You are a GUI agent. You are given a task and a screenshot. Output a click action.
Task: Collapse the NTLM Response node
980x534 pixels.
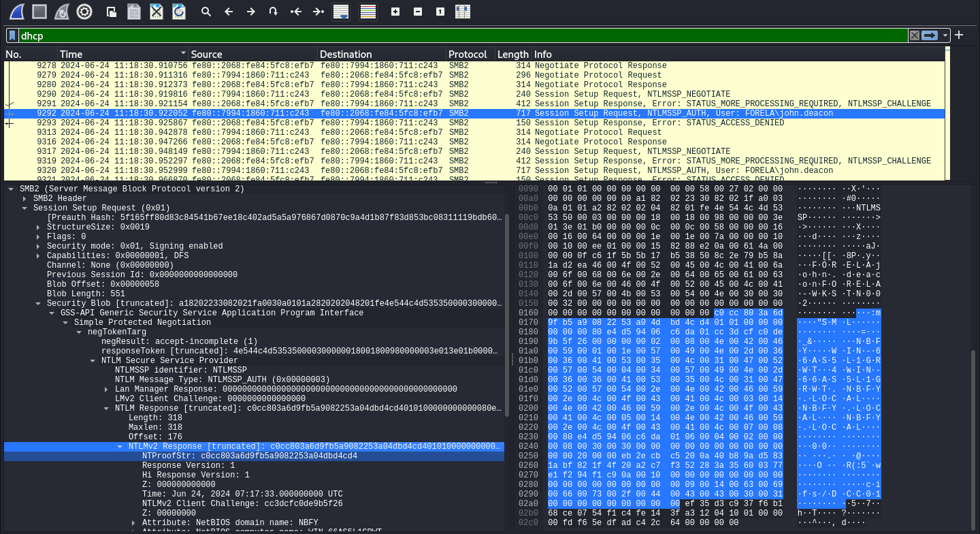coord(107,408)
